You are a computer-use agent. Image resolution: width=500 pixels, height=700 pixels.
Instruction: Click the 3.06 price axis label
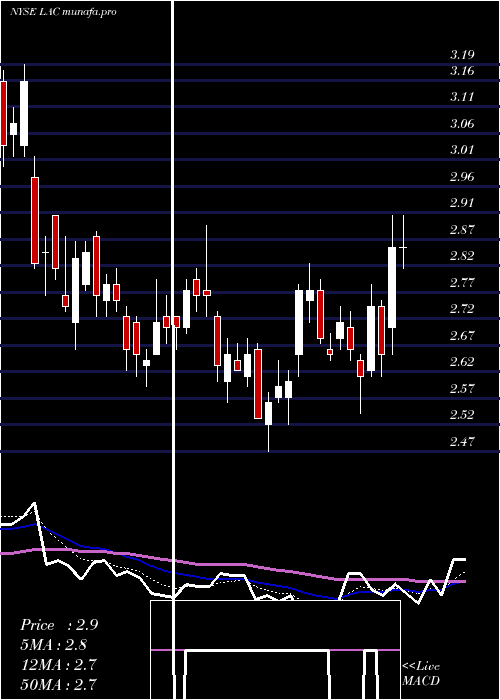462,124
